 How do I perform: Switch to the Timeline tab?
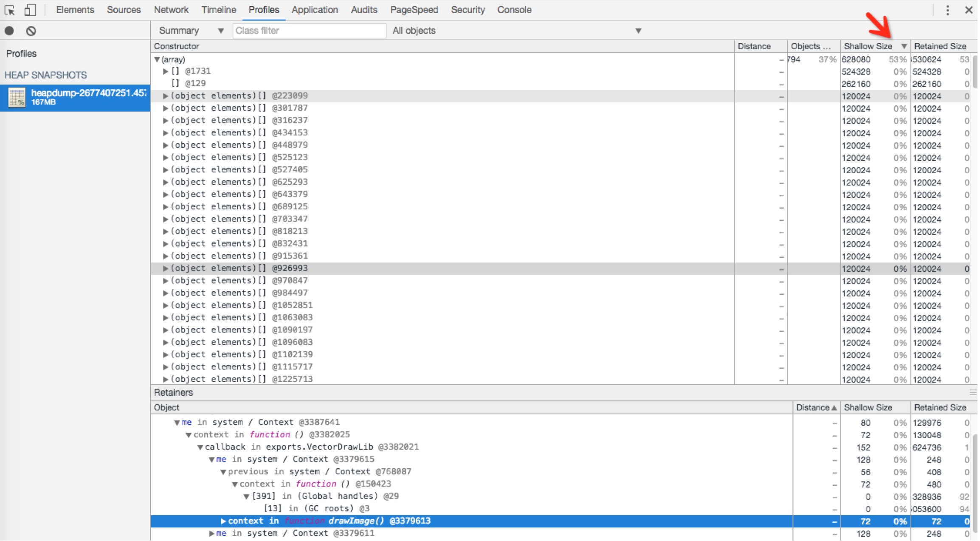coord(219,10)
